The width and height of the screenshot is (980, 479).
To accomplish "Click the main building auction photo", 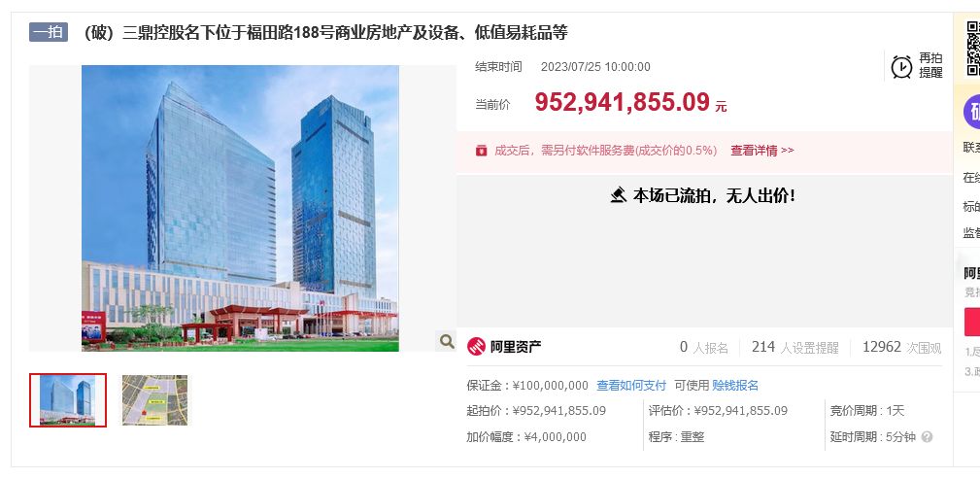I will point(240,208).
